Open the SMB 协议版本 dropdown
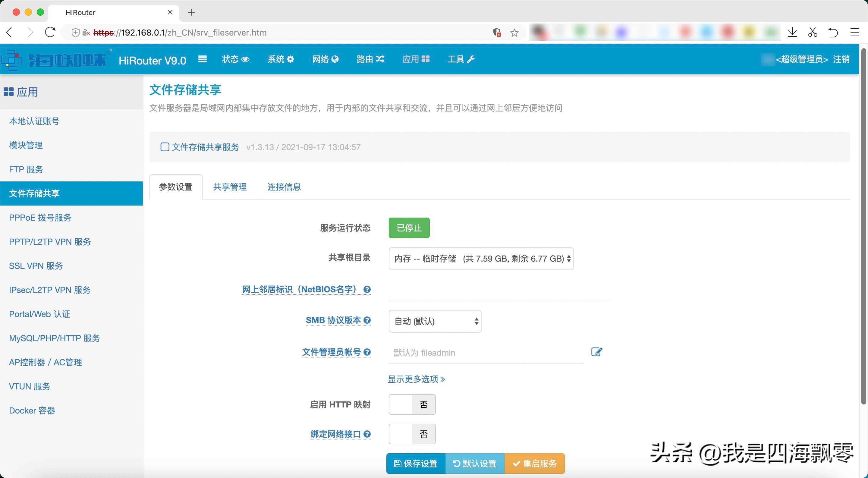Image resolution: width=868 pixels, height=478 pixels. pos(435,321)
